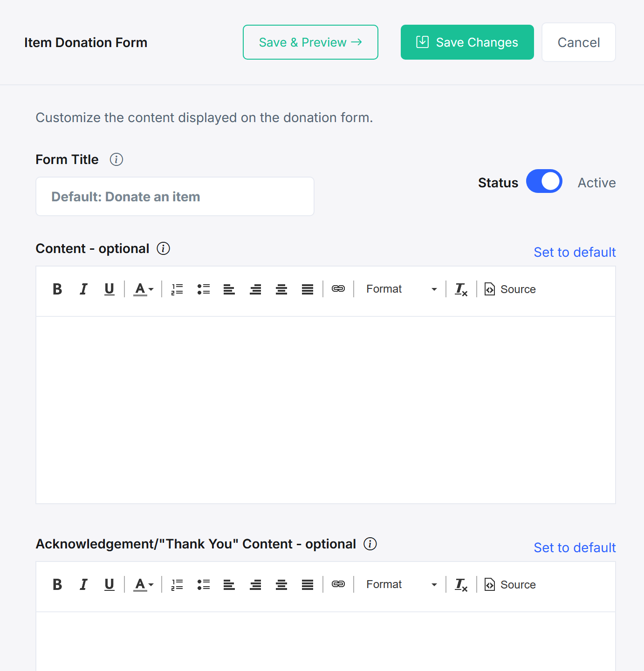
Task: Center align text in the Acknowledgement editor
Action: point(281,585)
